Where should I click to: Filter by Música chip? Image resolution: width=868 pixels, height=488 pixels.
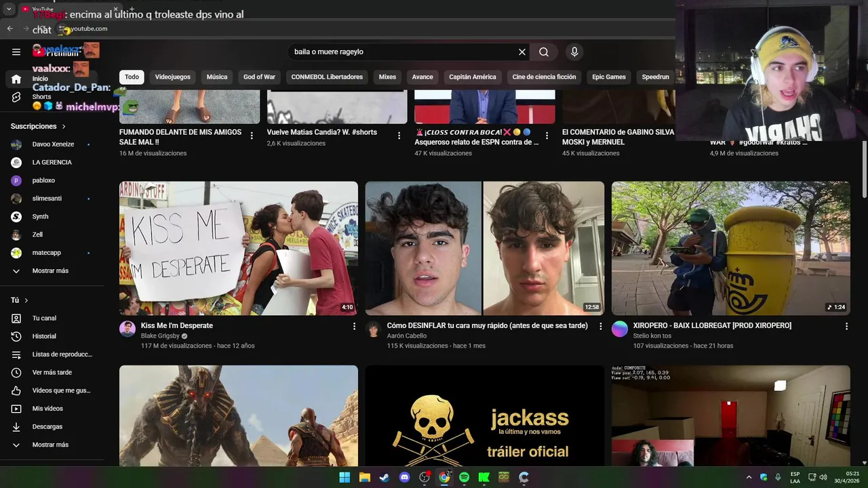tap(217, 77)
